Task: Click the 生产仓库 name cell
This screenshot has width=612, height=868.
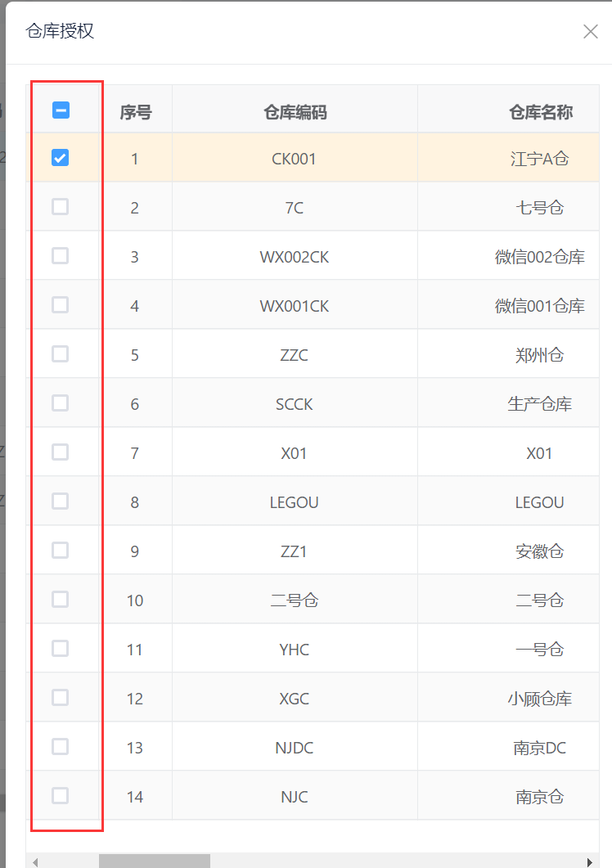Action: 508,404
